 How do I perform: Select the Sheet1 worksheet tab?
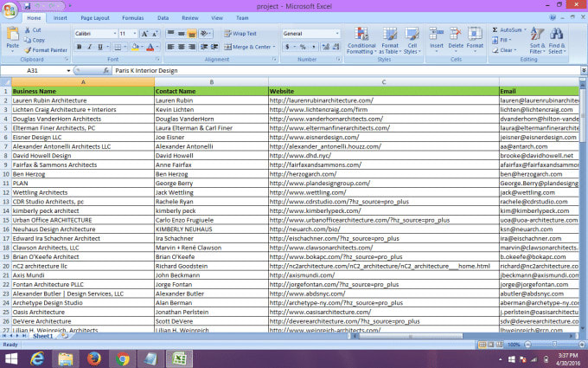42,336
